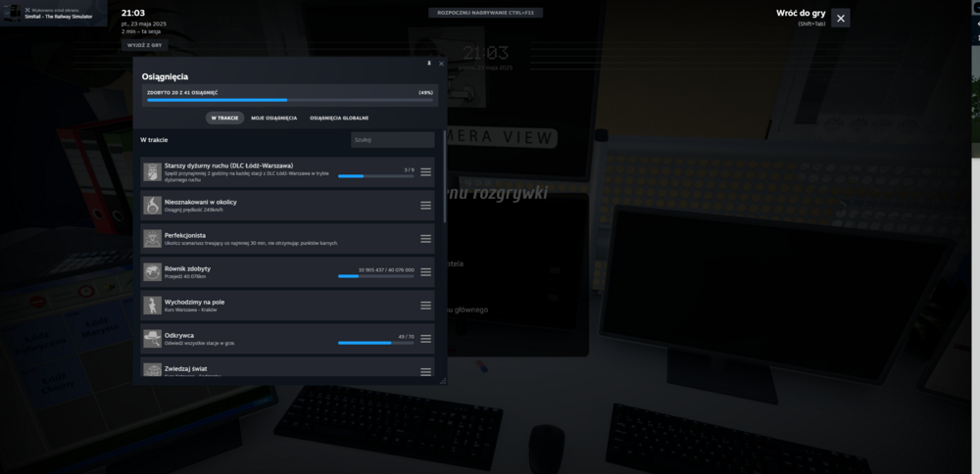Click the 2 min – ta sesja text
This screenshot has height=474, width=980.
[140, 31]
